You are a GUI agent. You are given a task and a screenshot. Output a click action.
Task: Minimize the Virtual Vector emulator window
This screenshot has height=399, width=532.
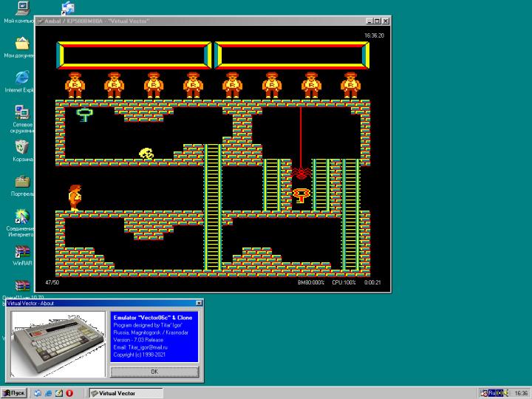click(x=370, y=21)
